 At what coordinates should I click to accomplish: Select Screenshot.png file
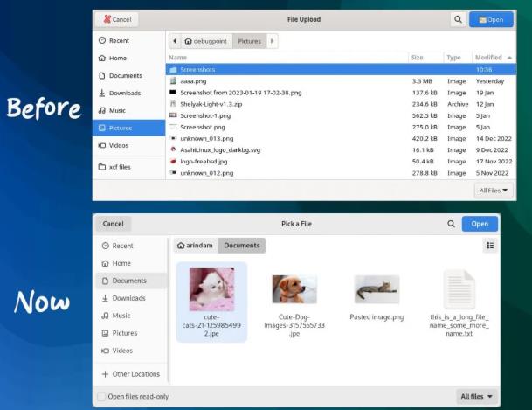[341, 128]
